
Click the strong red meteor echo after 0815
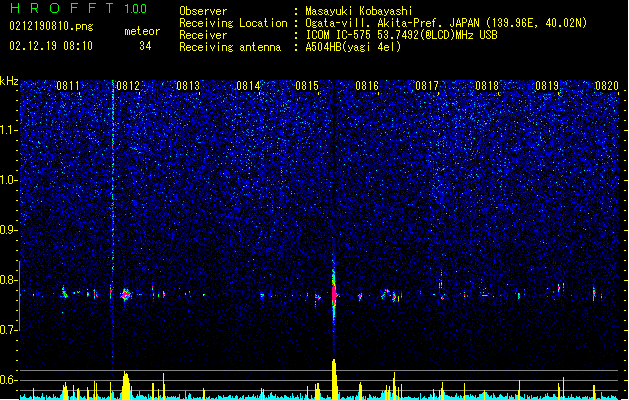pyautogui.click(x=334, y=294)
